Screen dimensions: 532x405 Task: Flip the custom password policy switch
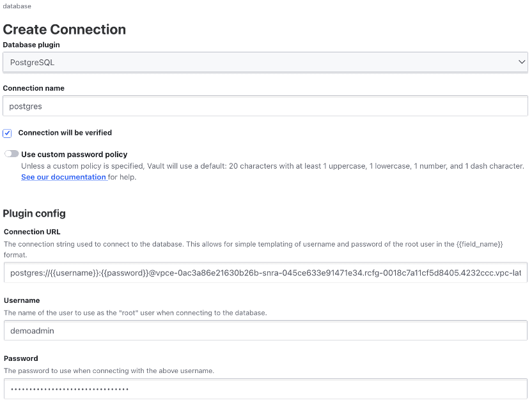11,154
